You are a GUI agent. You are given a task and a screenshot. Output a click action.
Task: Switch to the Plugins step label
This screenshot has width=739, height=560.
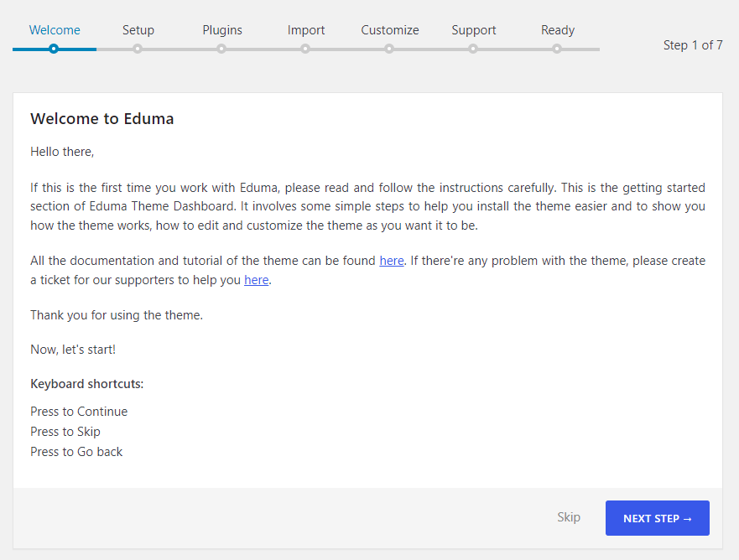coord(221,30)
